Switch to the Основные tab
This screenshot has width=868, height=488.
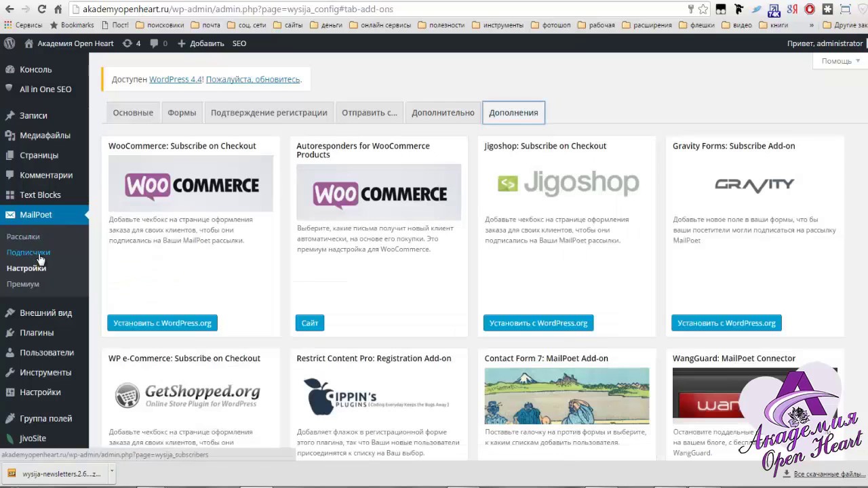pyautogui.click(x=133, y=113)
